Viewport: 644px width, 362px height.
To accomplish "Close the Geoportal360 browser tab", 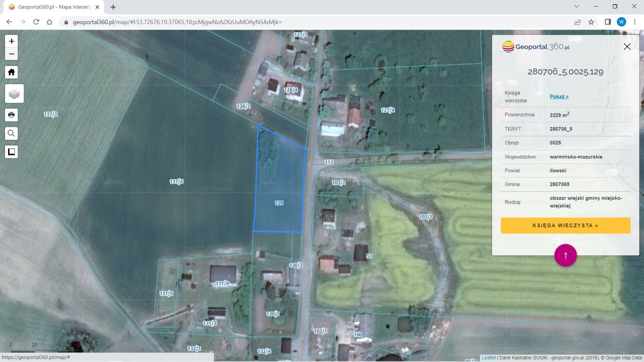I will 97,7.
